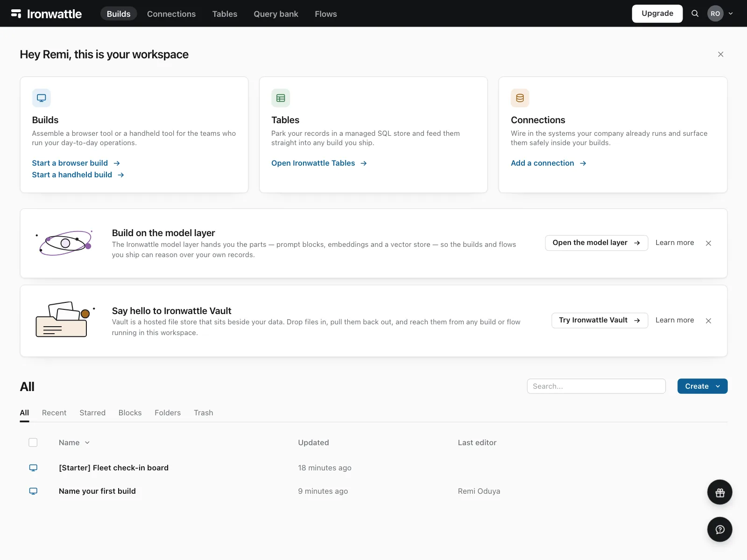Click the Connections card database icon
This screenshot has height=560, width=747.
pos(520,98)
